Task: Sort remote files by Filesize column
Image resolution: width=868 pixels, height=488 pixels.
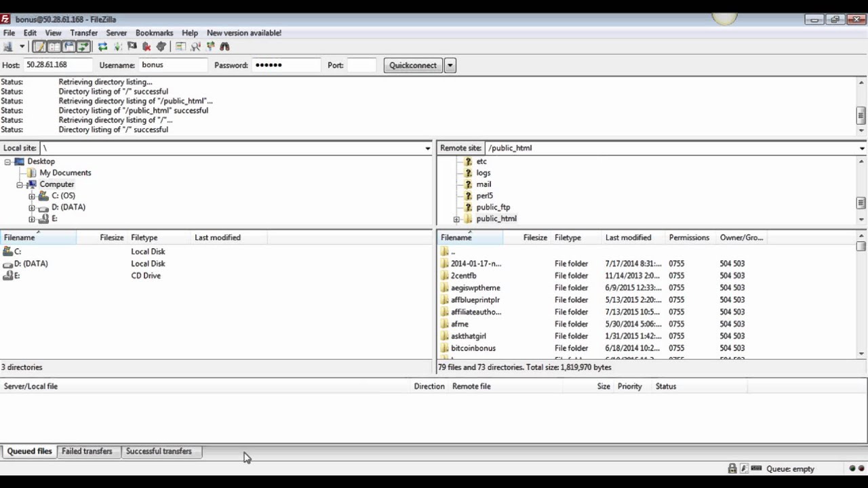Action: click(527, 237)
